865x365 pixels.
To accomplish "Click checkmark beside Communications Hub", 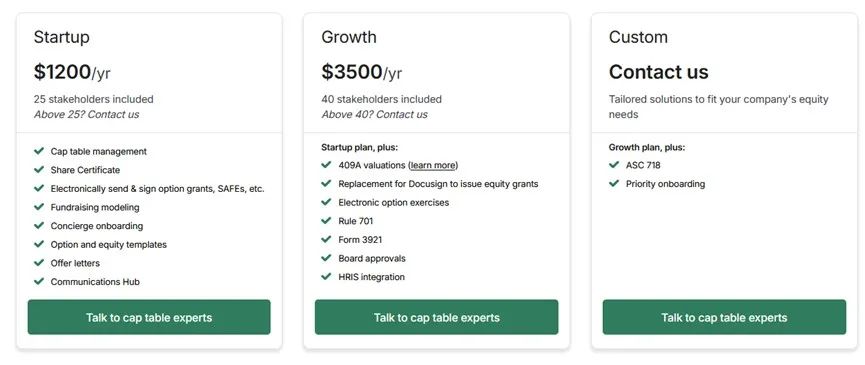I will click(x=39, y=281).
